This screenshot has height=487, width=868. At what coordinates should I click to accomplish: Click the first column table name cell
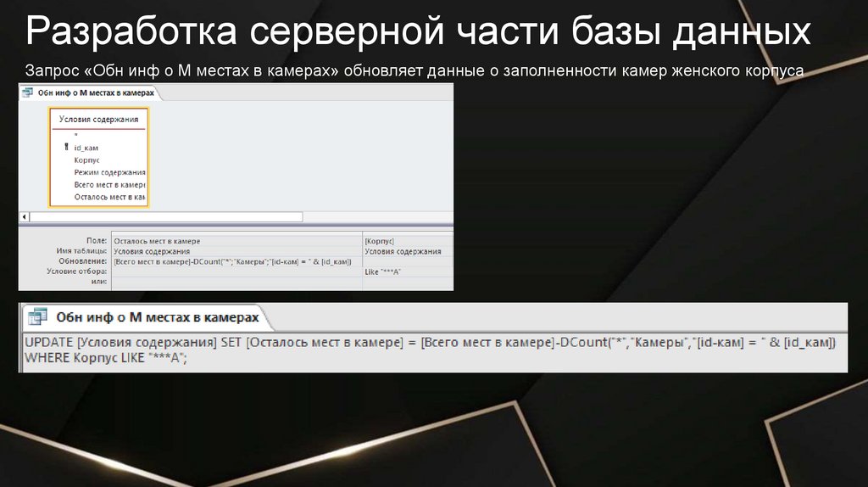coord(237,251)
